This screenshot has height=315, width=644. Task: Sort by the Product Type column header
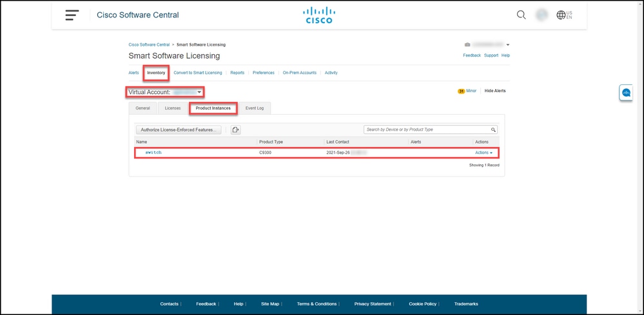click(x=271, y=142)
